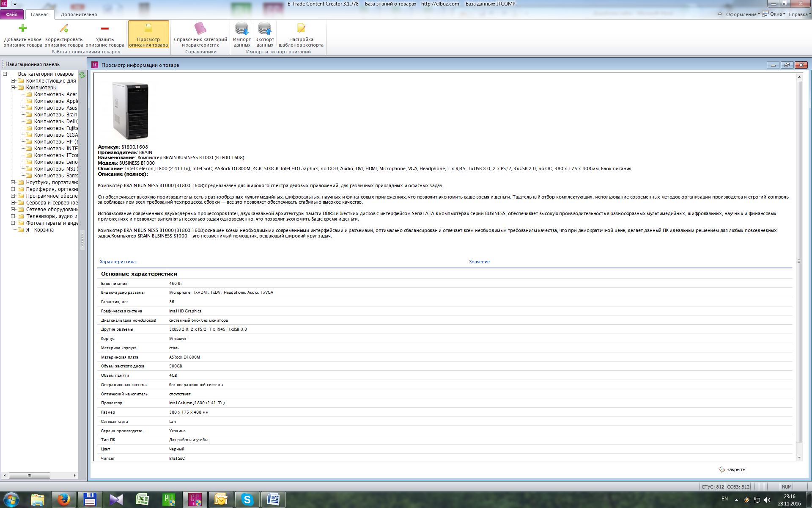Click the Windows Start button
This screenshot has width=812, height=508.
[x=11, y=500]
